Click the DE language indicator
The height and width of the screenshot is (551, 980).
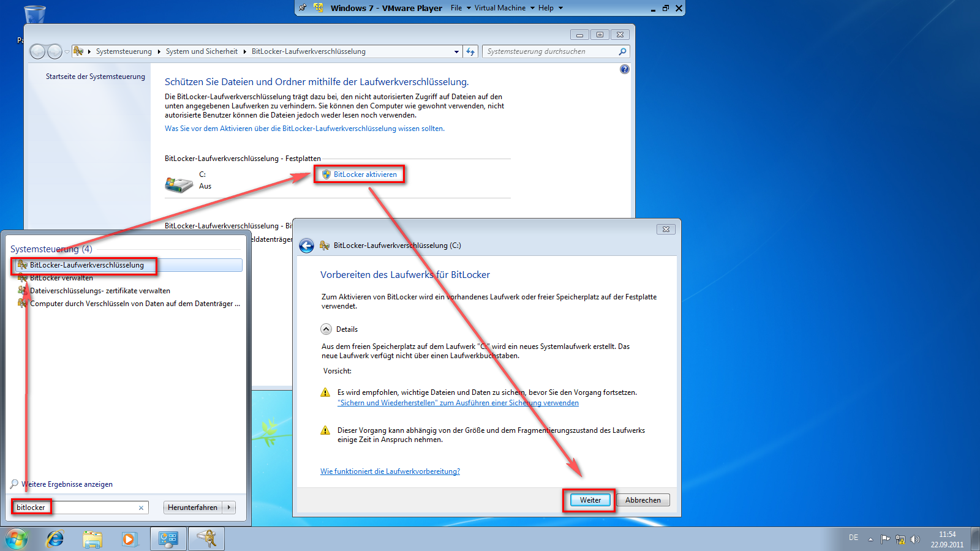(x=854, y=538)
